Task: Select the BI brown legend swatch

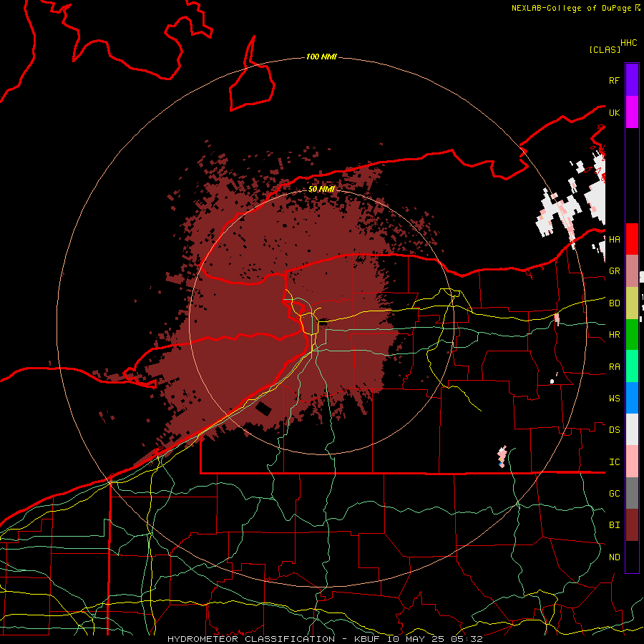Action: click(632, 525)
